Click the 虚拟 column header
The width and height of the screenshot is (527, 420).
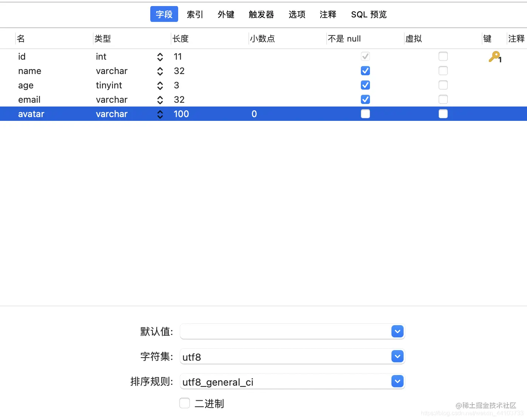pyautogui.click(x=414, y=39)
